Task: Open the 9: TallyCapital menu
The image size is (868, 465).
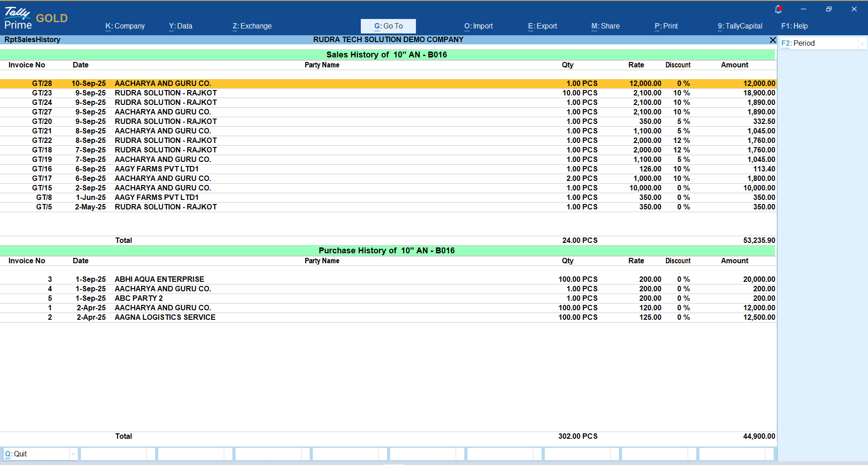Action: [x=740, y=26]
